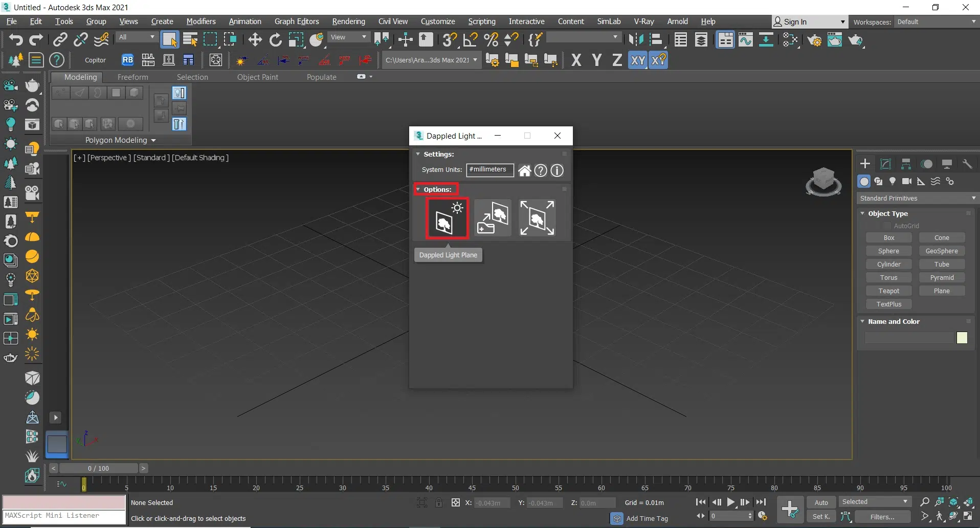Switch to the Freeform ribbon tab
Viewport: 980px width, 528px height.
point(132,77)
